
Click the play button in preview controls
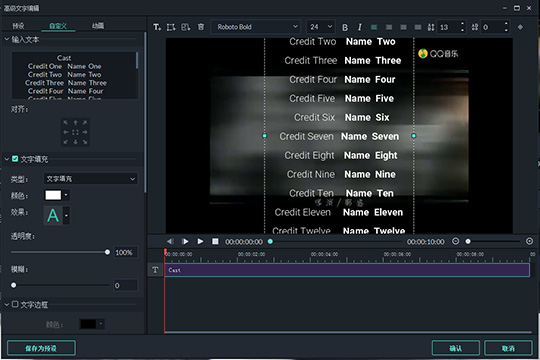click(200, 241)
